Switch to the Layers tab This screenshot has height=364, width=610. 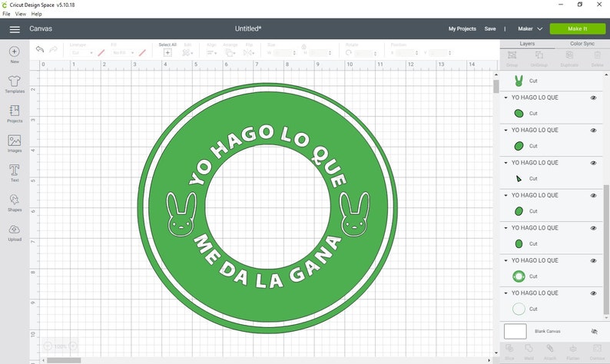(527, 44)
